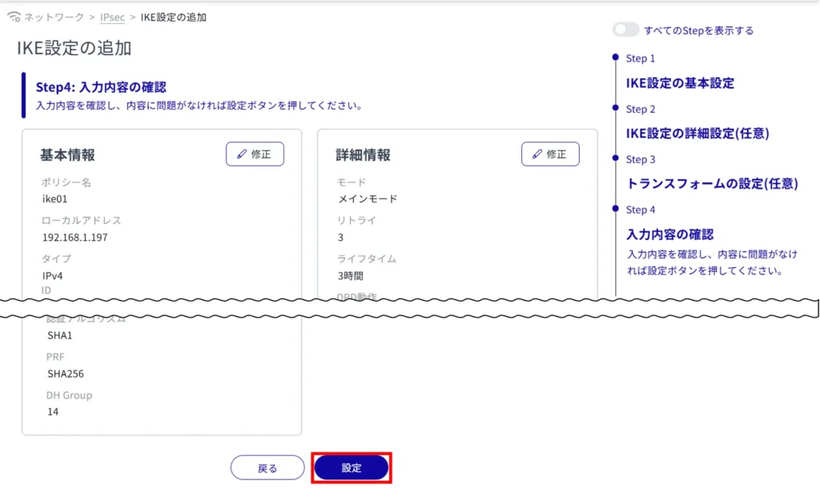The width and height of the screenshot is (820, 504).
Task: Click the Step 4 bullet marker
Action: [x=615, y=209]
